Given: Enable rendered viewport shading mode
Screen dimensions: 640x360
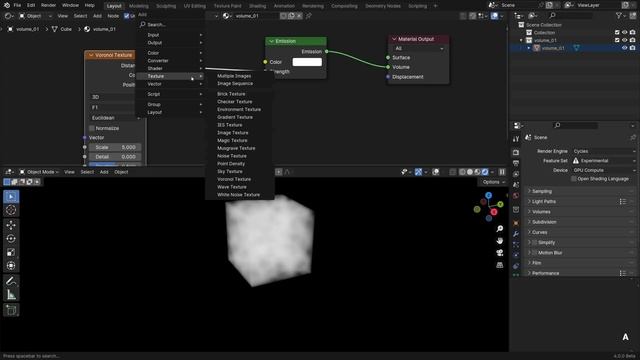Looking at the screenshot, I should point(485,172).
